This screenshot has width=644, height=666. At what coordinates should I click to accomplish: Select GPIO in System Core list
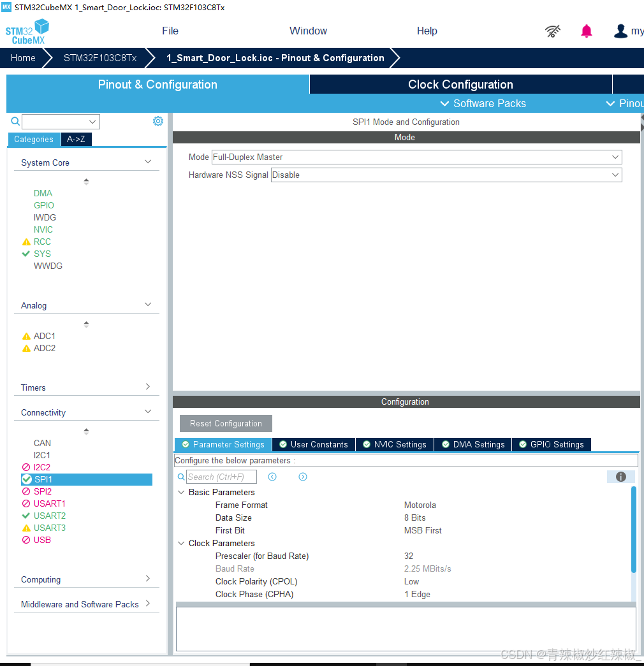tap(44, 205)
